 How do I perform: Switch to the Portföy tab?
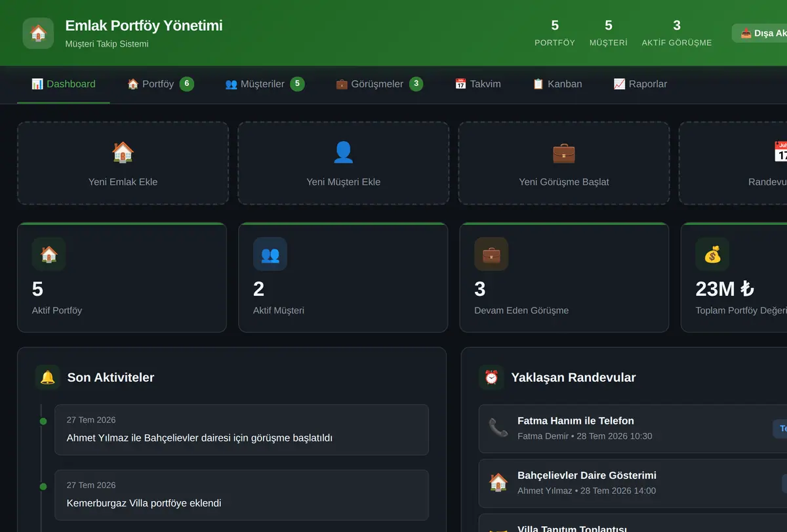160,84
